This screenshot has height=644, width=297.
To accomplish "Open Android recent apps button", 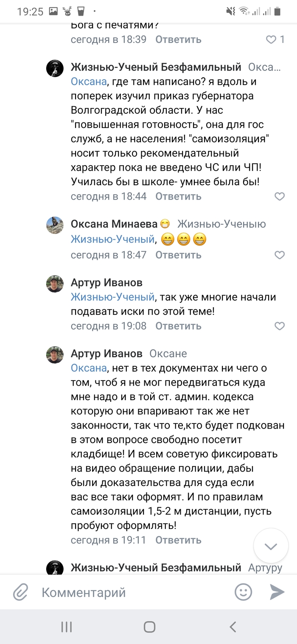I will tap(67, 627).
